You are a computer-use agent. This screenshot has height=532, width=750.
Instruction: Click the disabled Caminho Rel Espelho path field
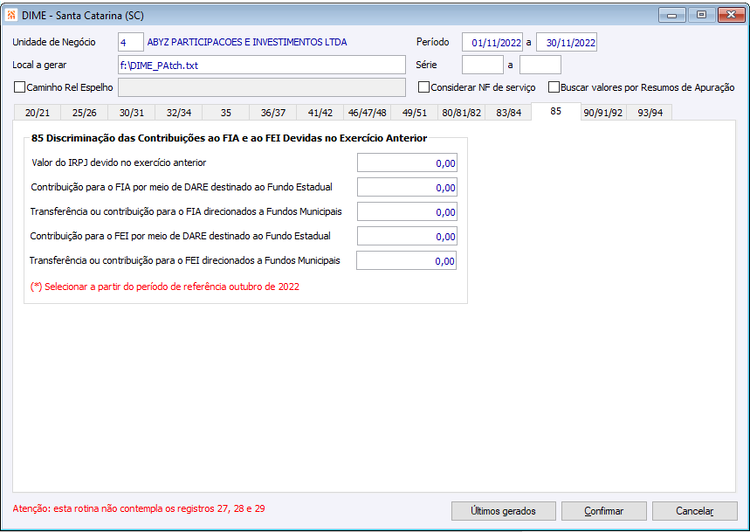(x=262, y=88)
